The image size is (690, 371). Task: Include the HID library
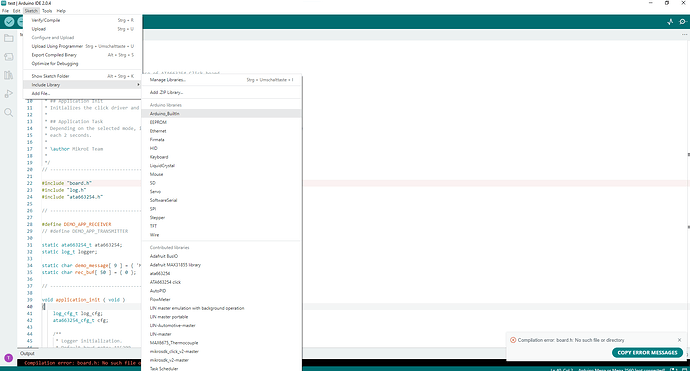(222, 148)
